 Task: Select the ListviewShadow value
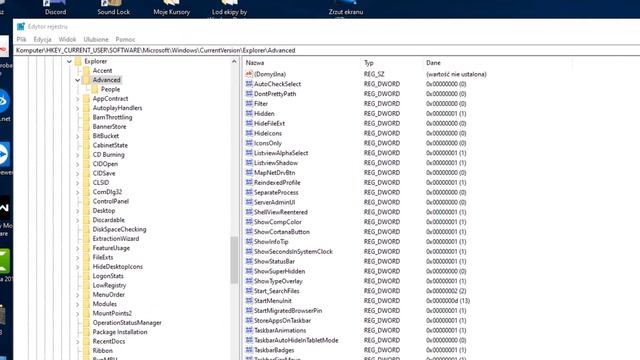coord(276,163)
